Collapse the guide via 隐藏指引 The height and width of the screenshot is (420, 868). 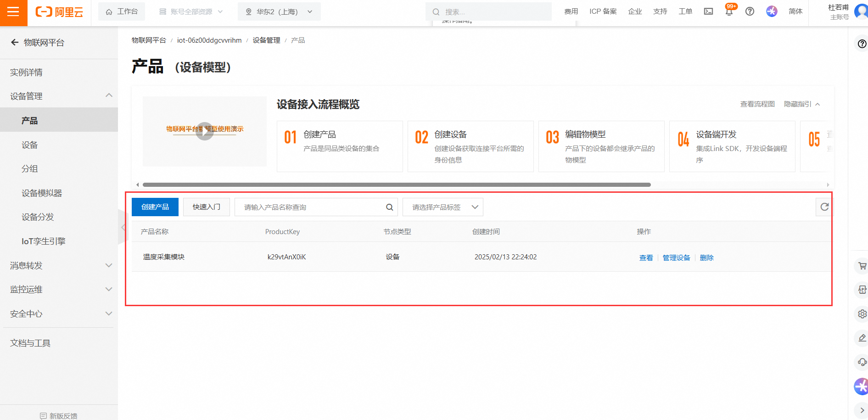801,104
